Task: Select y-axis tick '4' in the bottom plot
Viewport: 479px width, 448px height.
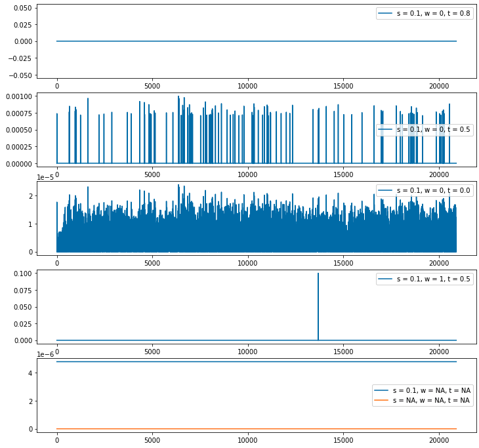Action: click(30, 373)
